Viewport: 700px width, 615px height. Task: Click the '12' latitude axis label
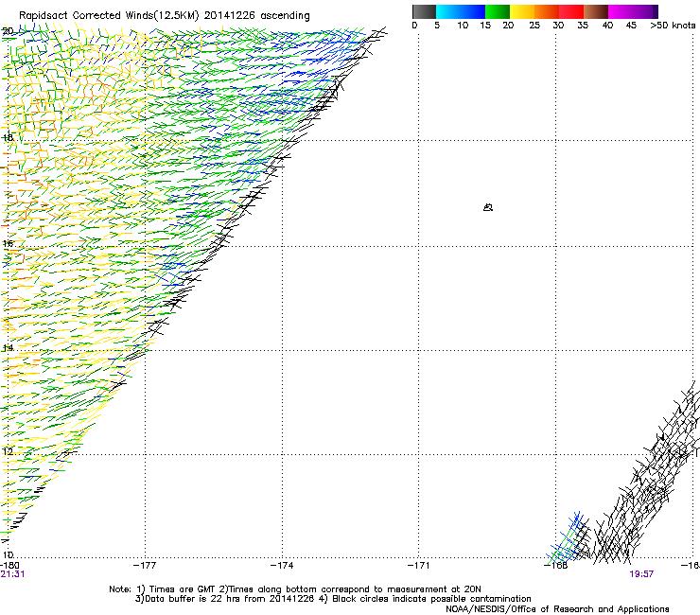(x=8, y=451)
